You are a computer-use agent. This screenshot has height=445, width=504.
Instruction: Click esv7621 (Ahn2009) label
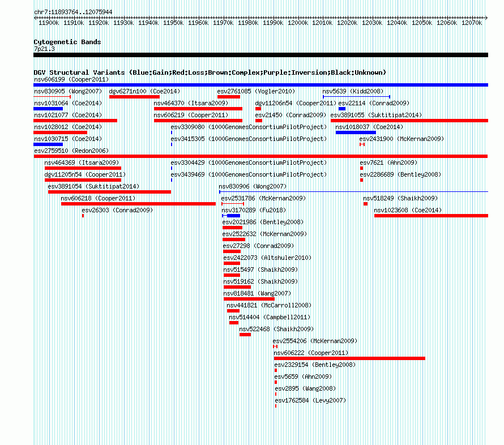coord(388,162)
